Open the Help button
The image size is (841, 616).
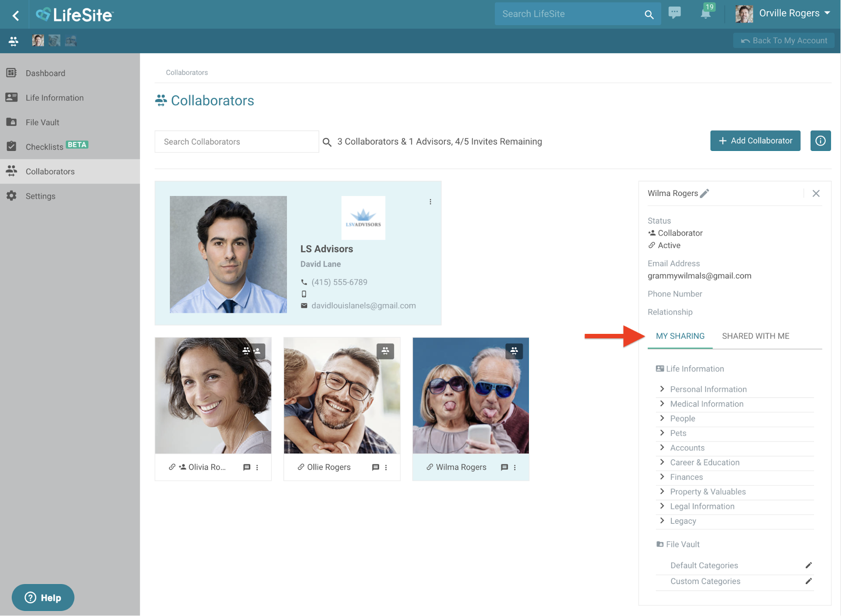pos(43,597)
